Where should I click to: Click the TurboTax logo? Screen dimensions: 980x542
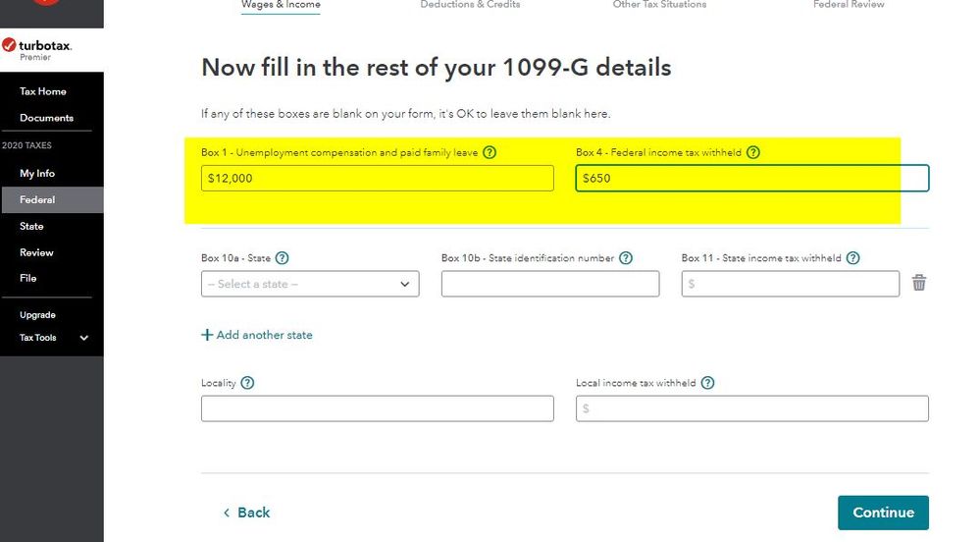(36, 49)
